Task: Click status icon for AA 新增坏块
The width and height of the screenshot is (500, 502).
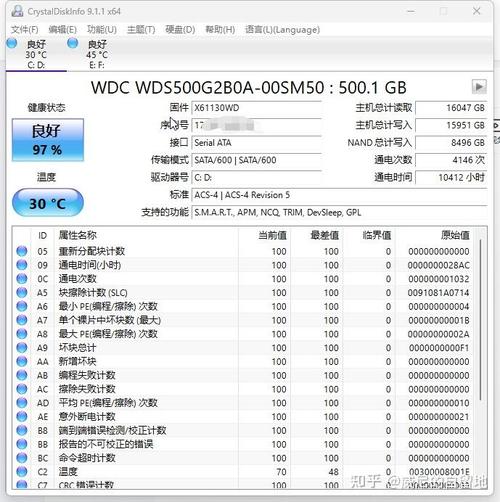Action: [22, 361]
